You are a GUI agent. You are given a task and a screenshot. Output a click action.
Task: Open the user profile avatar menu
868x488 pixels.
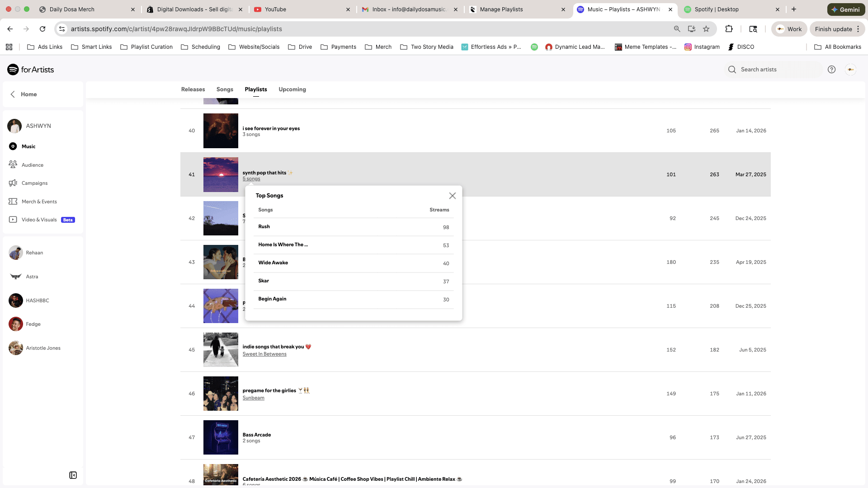pyautogui.click(x=850, y=70)
